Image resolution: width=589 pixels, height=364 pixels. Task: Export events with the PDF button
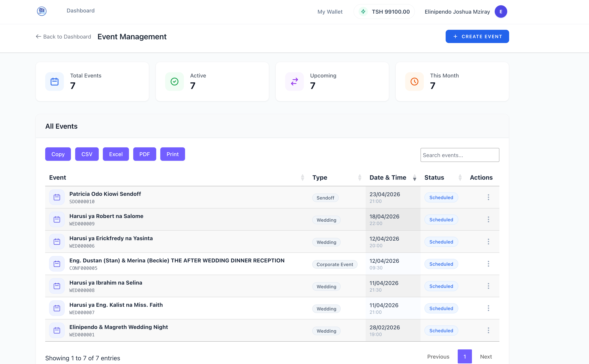[x=145, y=154]
